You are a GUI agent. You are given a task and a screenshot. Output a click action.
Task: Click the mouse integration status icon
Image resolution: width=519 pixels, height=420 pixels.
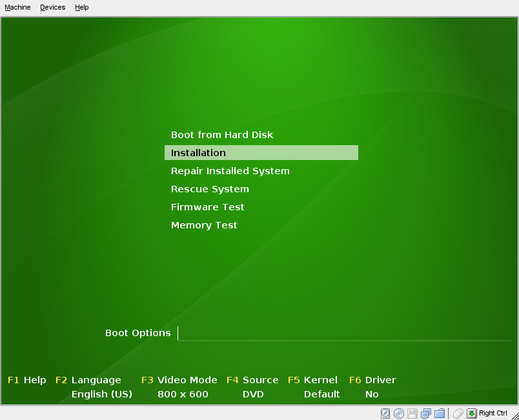(x=457, y=413)
